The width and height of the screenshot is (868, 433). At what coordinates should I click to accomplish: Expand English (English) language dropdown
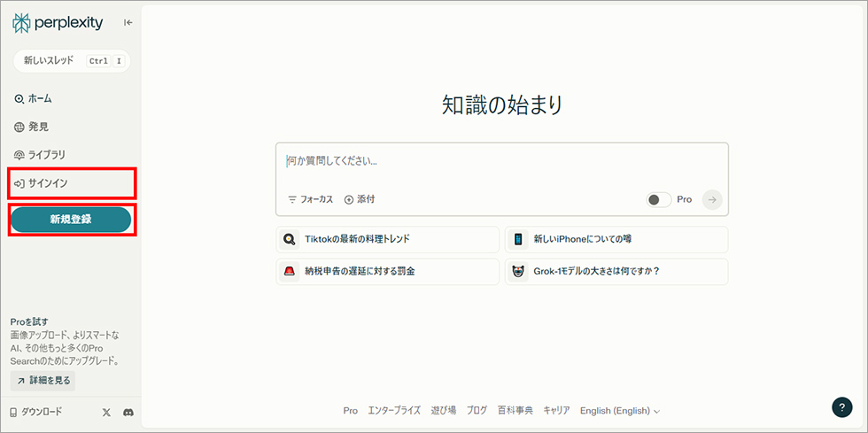620,411
